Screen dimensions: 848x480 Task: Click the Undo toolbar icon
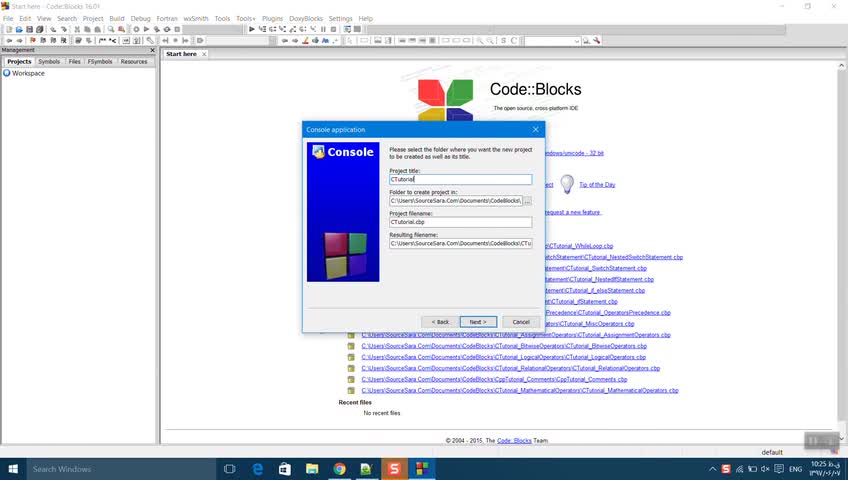(x=53, y=29)
